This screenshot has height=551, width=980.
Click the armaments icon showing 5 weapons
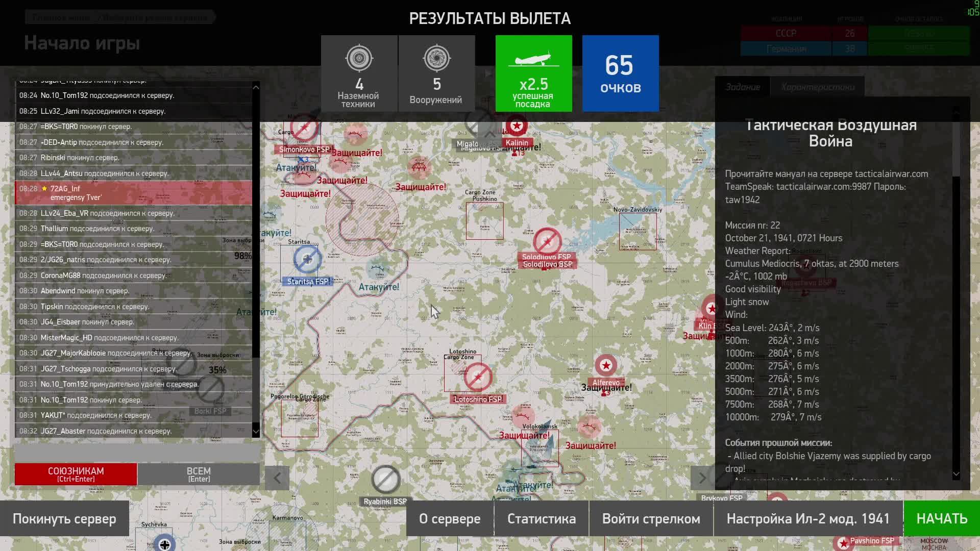tap(436, 59)
